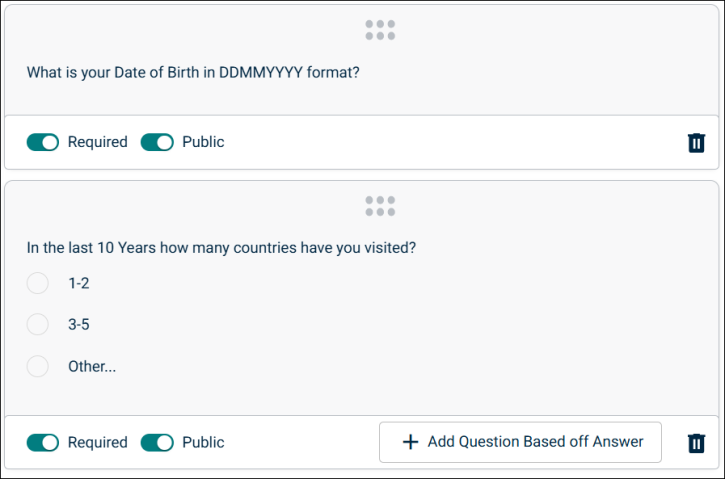Click the Required label under the countries visited question
725x479 pixels.
pyautogui.click(x=98, y=442)
